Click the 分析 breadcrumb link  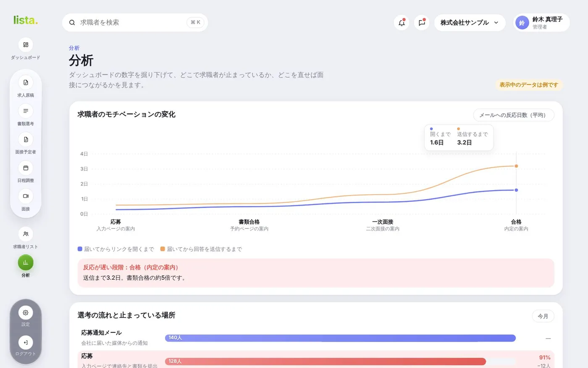point(74,48)
